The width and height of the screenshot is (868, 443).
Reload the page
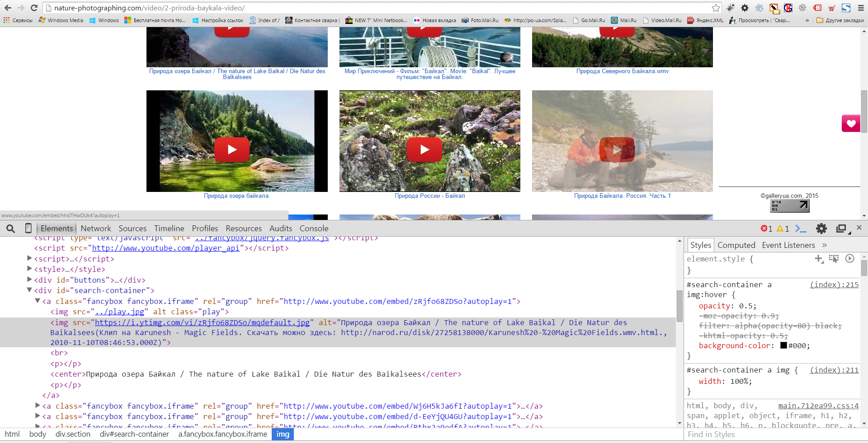point(34,8)
